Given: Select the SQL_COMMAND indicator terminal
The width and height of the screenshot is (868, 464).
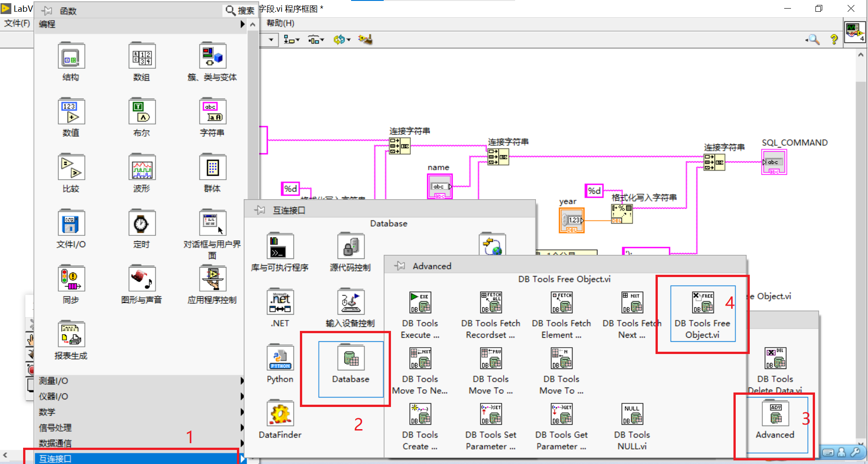Looking at the screenshot, I should pyautogui.click(x=774, y=162).
